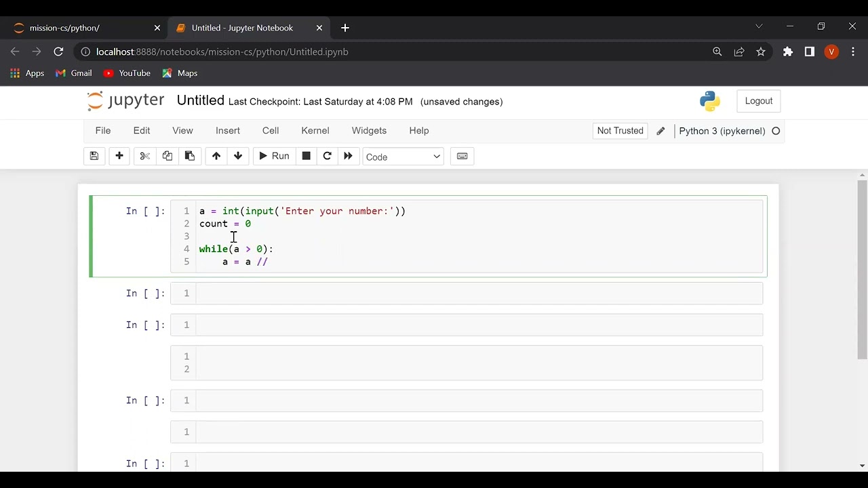Copy selected cells icon
The image size is (868, 488).
point(167,156)
